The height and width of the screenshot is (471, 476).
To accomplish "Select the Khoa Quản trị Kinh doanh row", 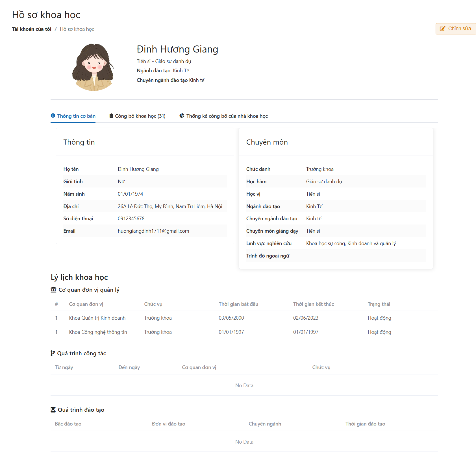I will coord(97,318).
